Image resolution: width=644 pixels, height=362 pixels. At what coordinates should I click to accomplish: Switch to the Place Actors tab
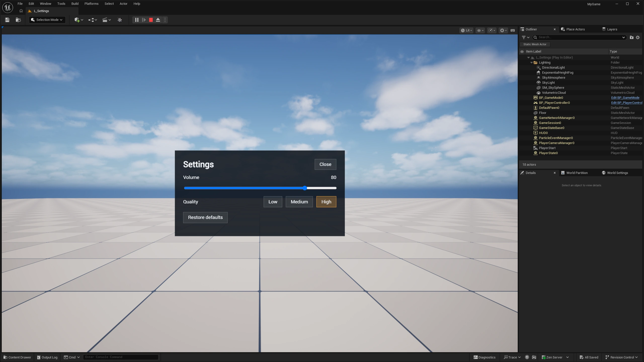tap(575, 29)
